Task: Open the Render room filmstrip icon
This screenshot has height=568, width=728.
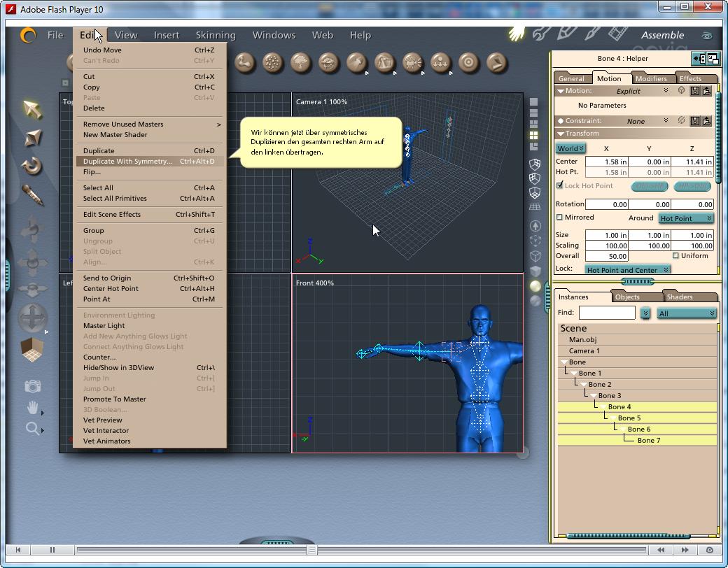Action: pos(617,34)
